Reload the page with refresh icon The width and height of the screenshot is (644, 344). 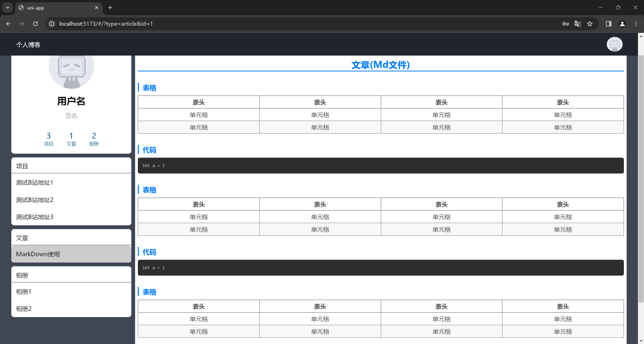pos(35,24)
